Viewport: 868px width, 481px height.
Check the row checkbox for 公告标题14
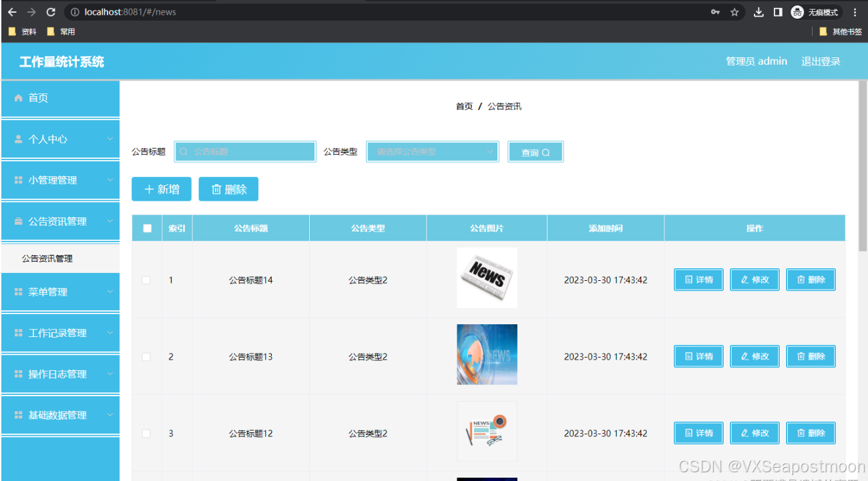click(146, 280)
